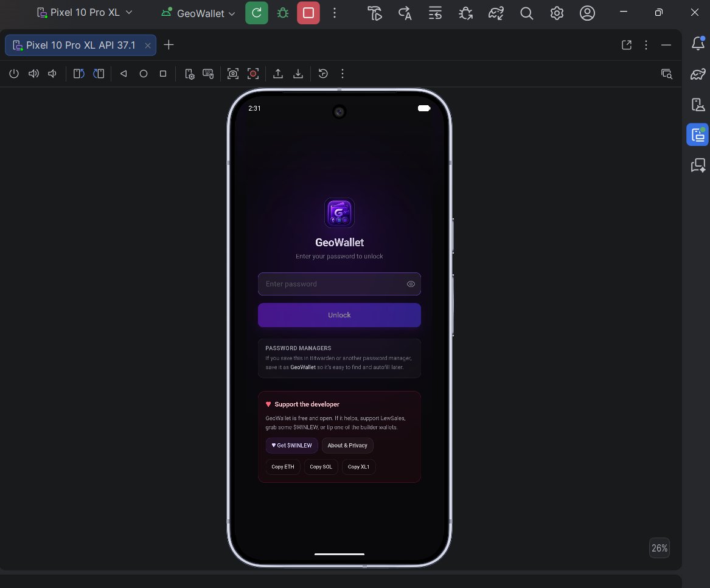The height and width of the screenshot is (588, 710).
Task: Click the 26% zoom level indicator
Action: [660, 548]
